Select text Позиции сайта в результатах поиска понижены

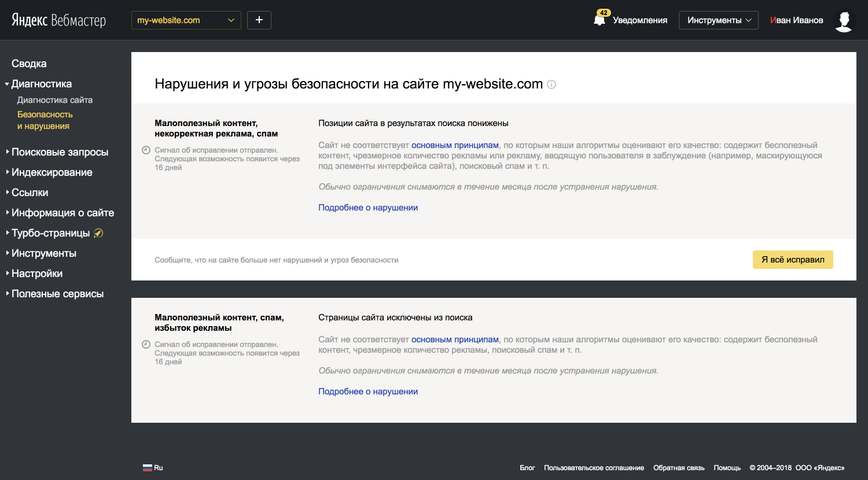pyautogui.click(x=413, y=123)
